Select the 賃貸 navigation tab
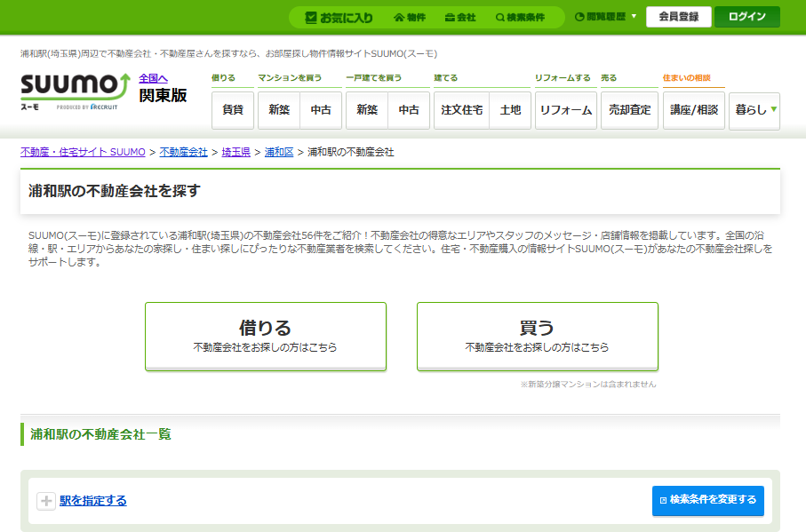The height and width of the screenshot is (532, 806). click(233, 110)
